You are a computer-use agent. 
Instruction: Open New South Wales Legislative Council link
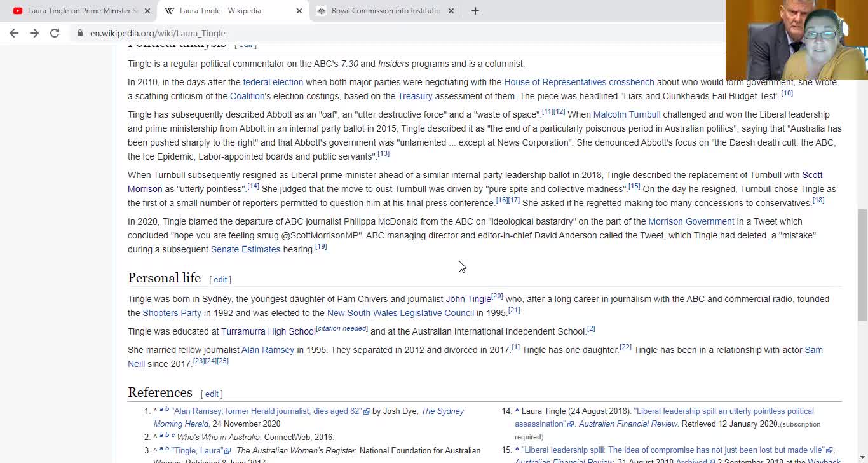pos(400,313)
